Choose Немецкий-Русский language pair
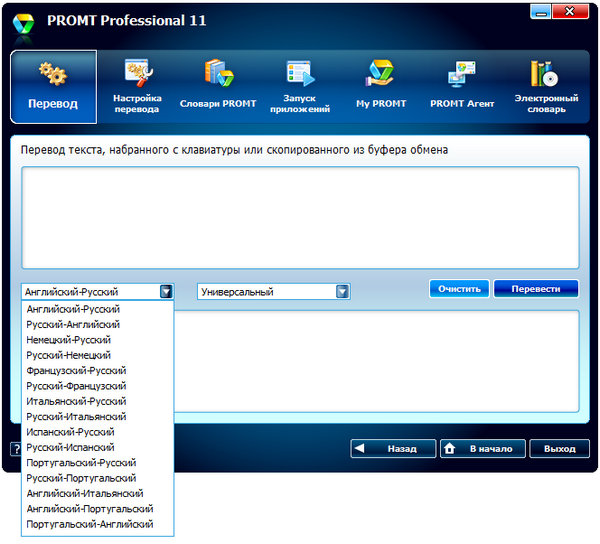The width and height of the screenshot is (600, 544). pyautogui.click(x=69, y=340)
